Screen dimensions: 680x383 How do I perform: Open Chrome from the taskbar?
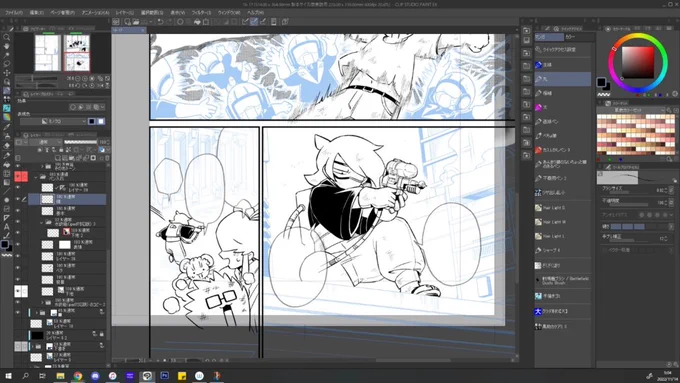coord(78,376)
